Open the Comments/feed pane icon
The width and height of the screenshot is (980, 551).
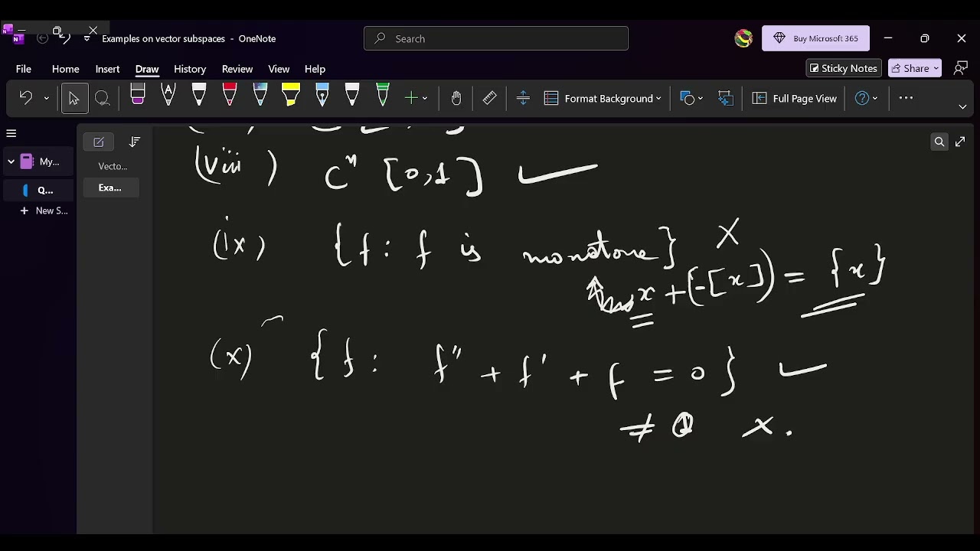[x=961, y=68]
